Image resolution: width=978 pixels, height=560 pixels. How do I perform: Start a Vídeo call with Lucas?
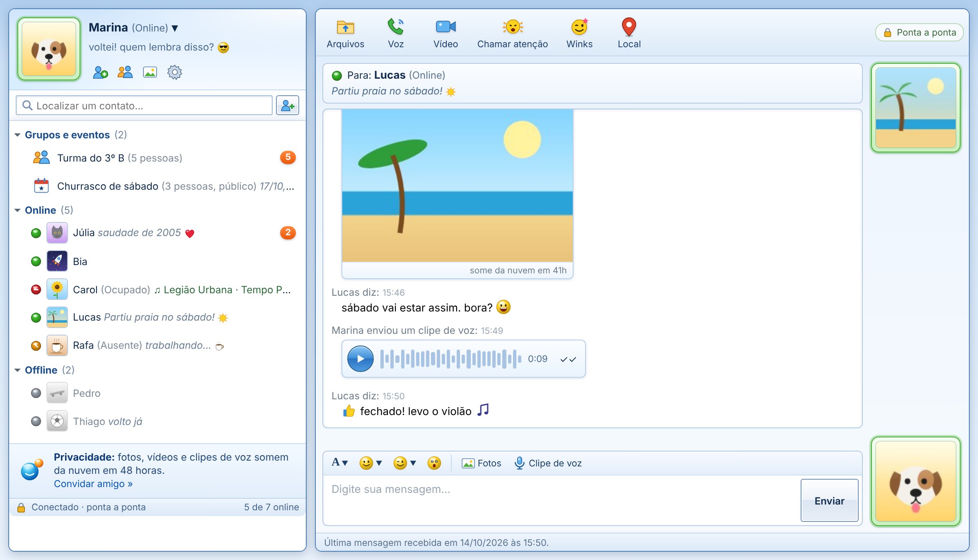tap(445, 34)
